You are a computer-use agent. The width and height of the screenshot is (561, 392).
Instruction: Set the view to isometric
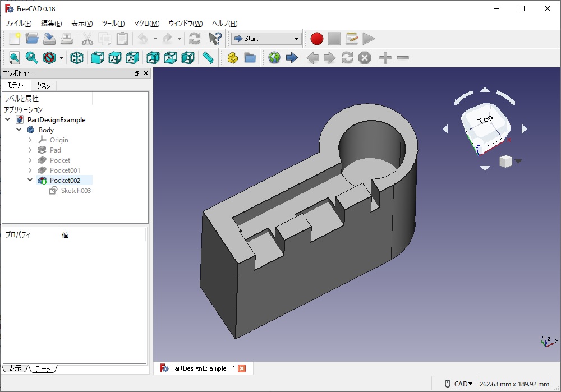point(77,58)
